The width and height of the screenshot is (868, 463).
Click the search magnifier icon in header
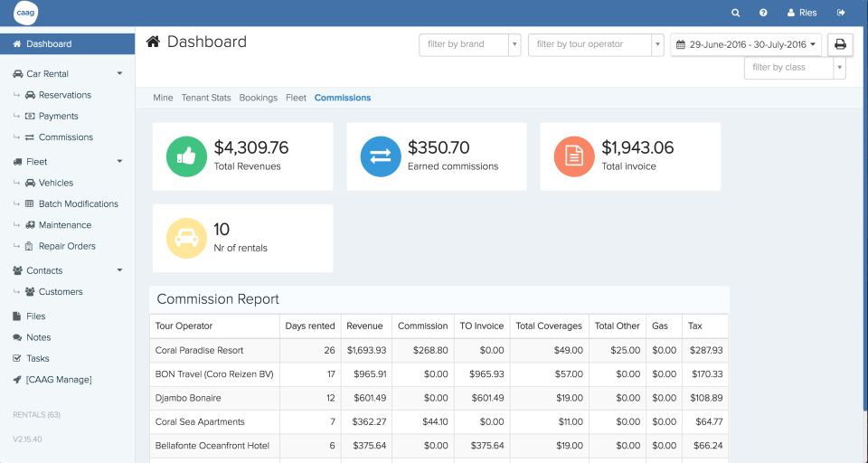[736, 13]
